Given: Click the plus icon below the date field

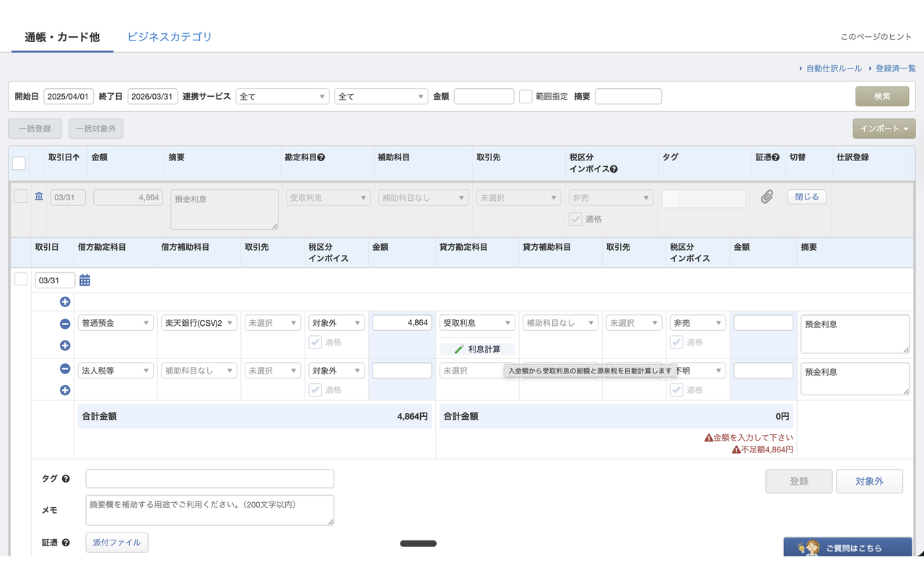Looking at the screenshot, I should tap(65, 302).
